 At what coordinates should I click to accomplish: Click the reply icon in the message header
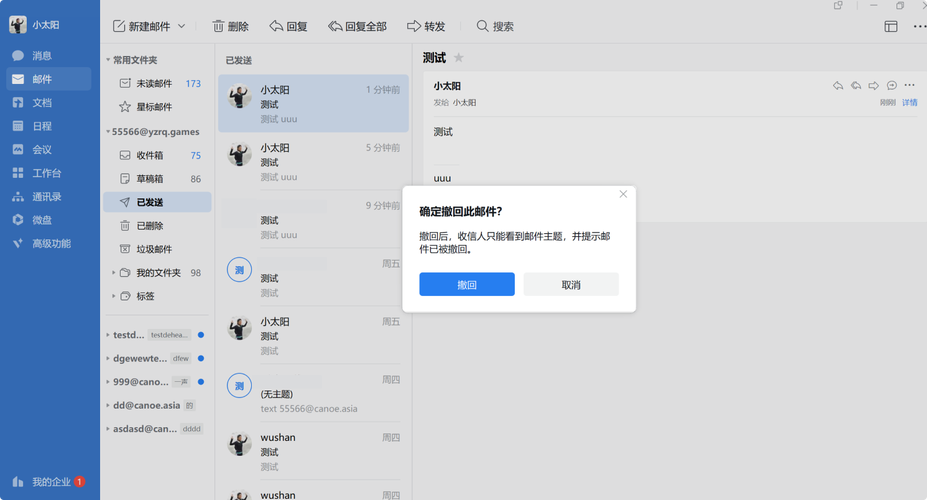coord(838,86)
